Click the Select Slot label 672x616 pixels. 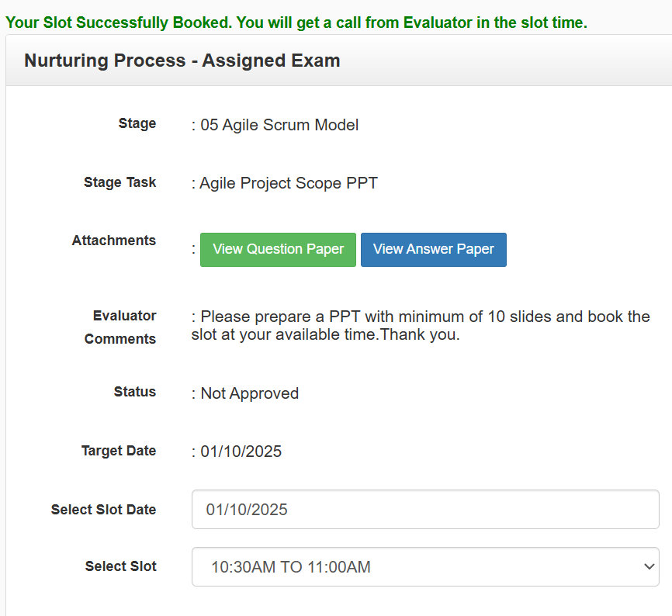[120, 566]
